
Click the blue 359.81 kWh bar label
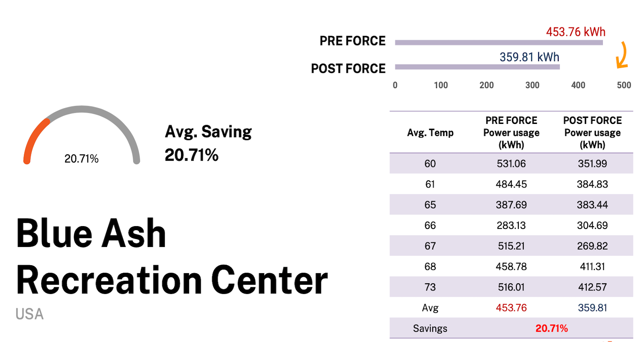pyautogui.click(x=529, y=57)
